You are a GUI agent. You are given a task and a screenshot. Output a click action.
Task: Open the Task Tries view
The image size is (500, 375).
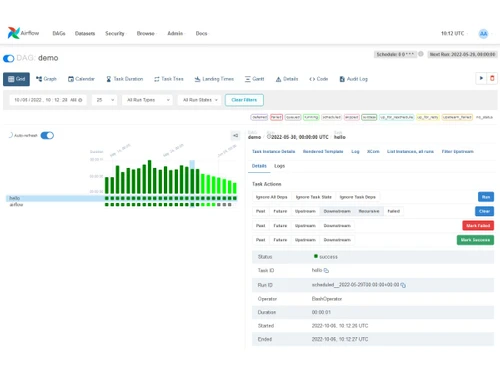pyautogui.click(x=169, y=79)
